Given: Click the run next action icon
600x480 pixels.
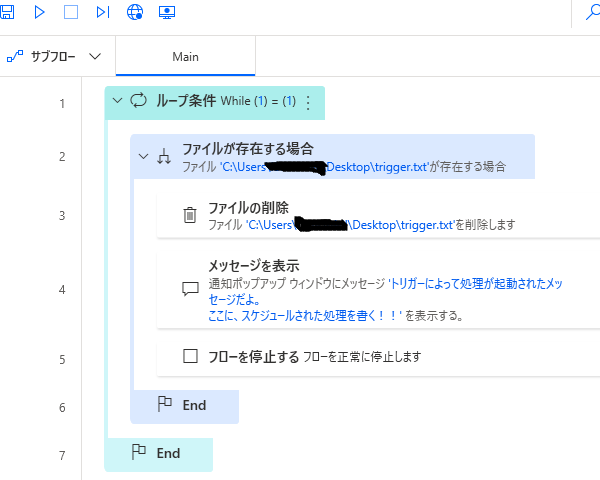Looking at the screenshot, I should pyautogui.click(x=103, y=12).
